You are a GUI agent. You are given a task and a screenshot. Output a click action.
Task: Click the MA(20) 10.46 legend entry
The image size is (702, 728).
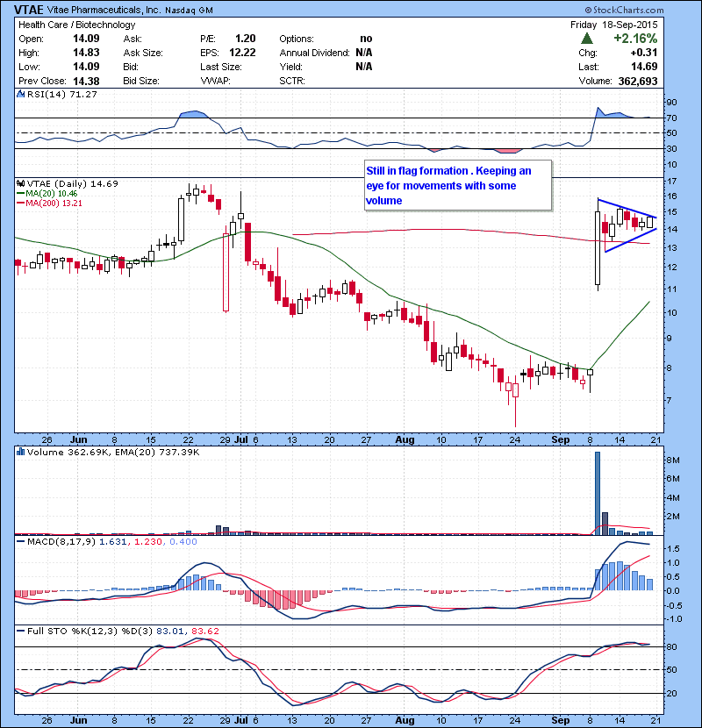[x=47, y=194]
